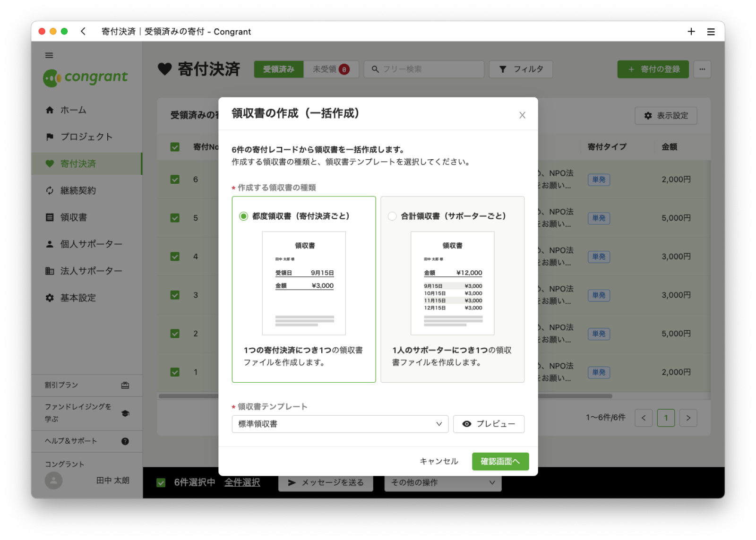This screenshot has width=756, height=540.
Task: Click the graduation cap fundraising icon
Action: point(125,413)
